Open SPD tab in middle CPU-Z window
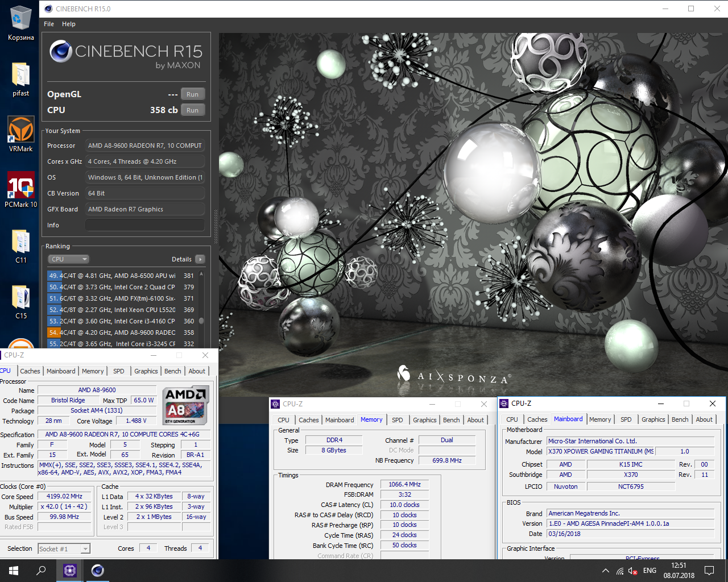 (398, 420)
